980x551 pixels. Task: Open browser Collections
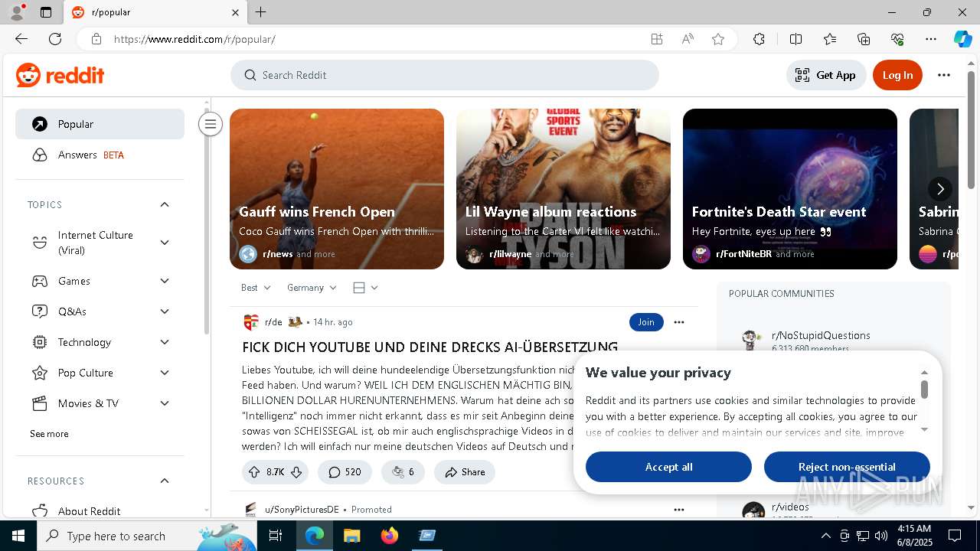pyautogui.click(x=864, y=39)
